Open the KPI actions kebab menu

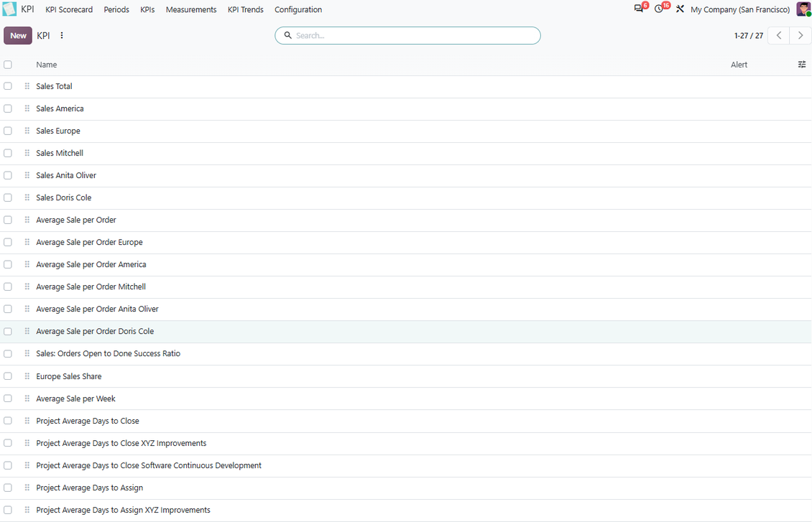pyautogui.click(x=62, y=36)
